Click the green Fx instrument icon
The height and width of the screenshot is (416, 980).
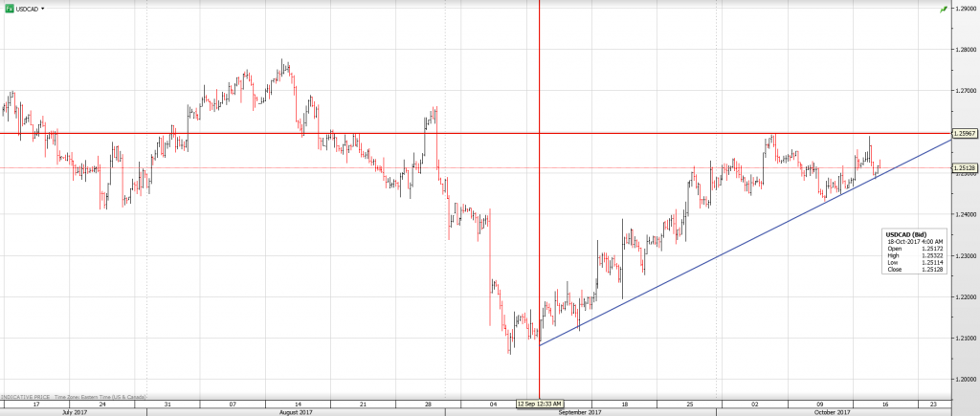(x=10, y=8)
